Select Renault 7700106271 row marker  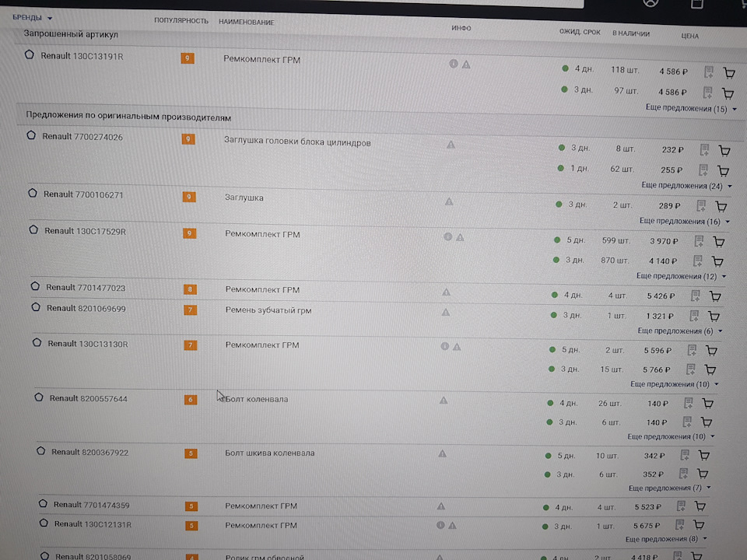[33, 194]
